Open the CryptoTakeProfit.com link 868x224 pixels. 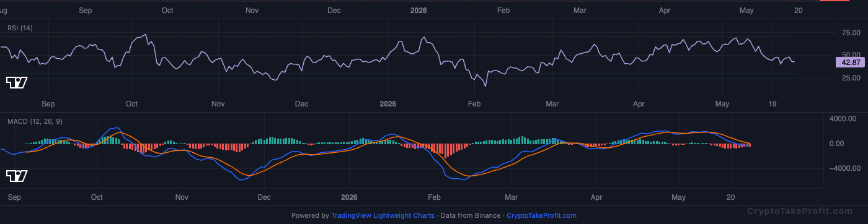point(541,215)
